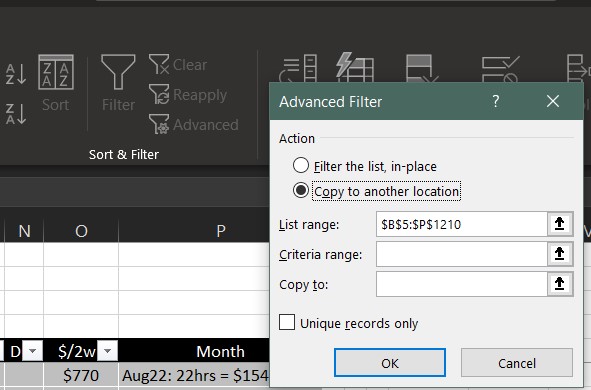Sort A to Z ascending icon

(16, 74)
